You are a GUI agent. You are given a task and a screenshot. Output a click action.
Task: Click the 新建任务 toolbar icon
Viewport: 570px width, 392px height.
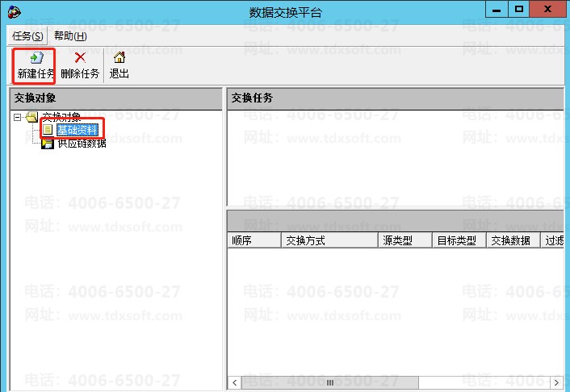[x=36, y=57]
